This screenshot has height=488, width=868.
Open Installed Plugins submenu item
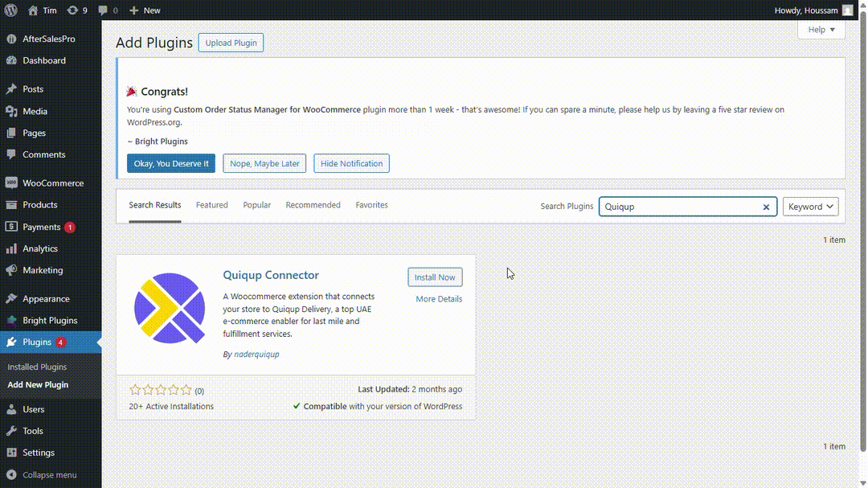(37, 367)
